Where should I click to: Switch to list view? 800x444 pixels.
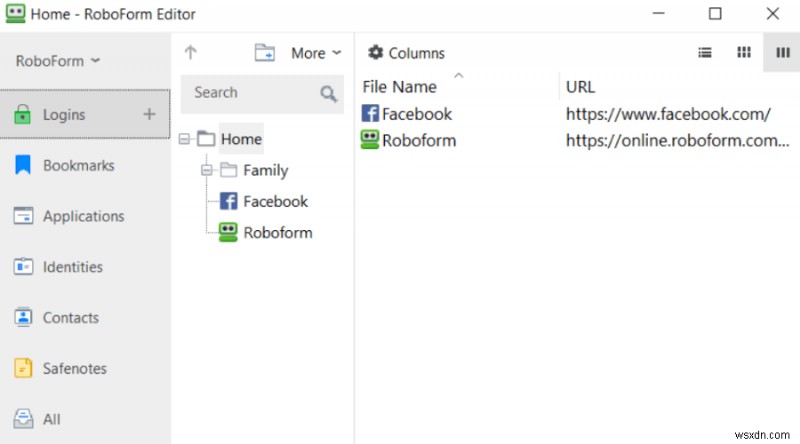tap(705, 53)
